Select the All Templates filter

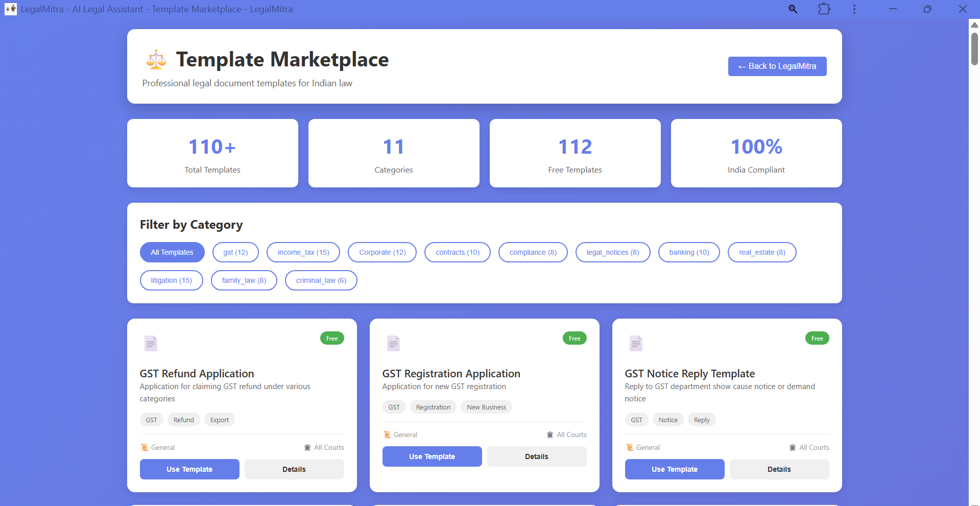point(172,252)
